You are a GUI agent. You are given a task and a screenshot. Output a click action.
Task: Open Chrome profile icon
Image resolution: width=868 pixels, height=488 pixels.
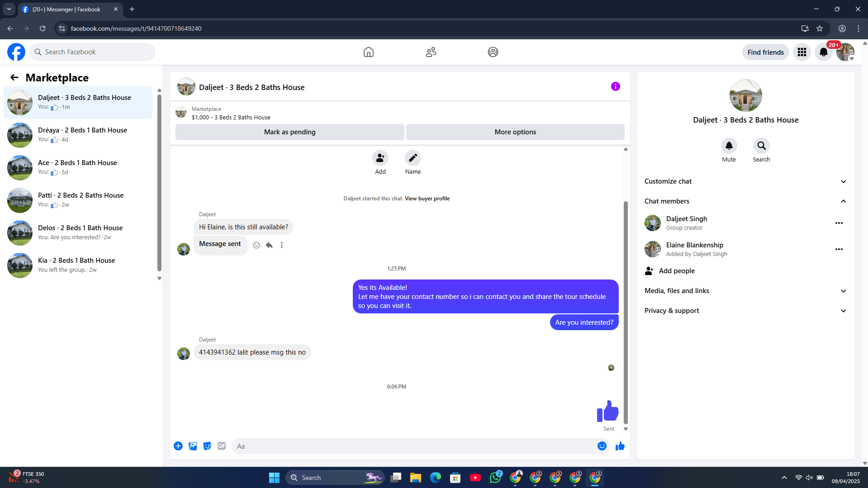842,28
